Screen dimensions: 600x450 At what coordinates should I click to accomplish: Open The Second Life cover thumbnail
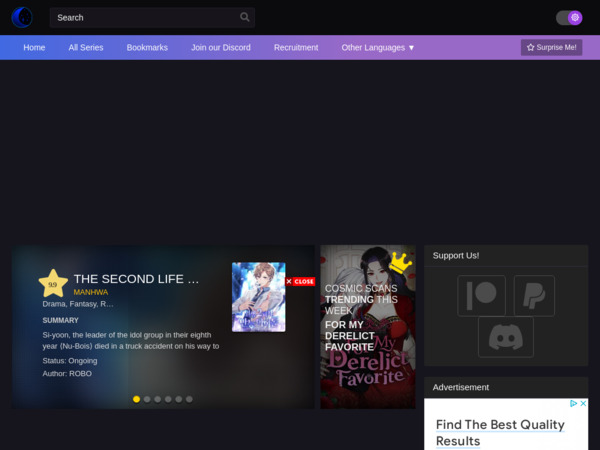click(x=259, y=297)
